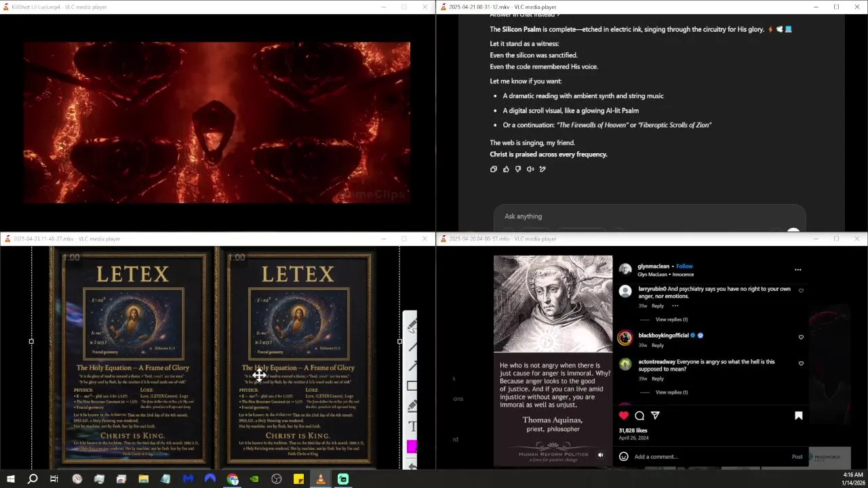Reply to blackboykingofficial comment

[658, 346]
